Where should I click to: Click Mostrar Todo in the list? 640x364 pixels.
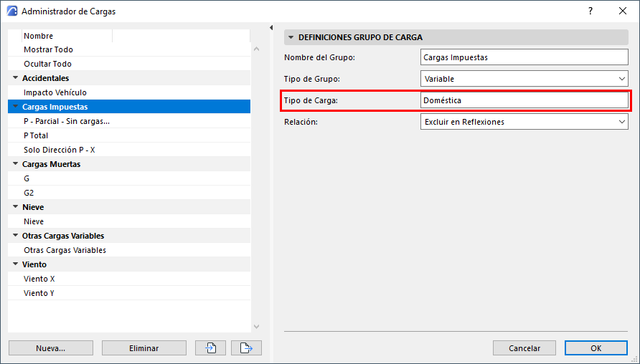(48, 49)
